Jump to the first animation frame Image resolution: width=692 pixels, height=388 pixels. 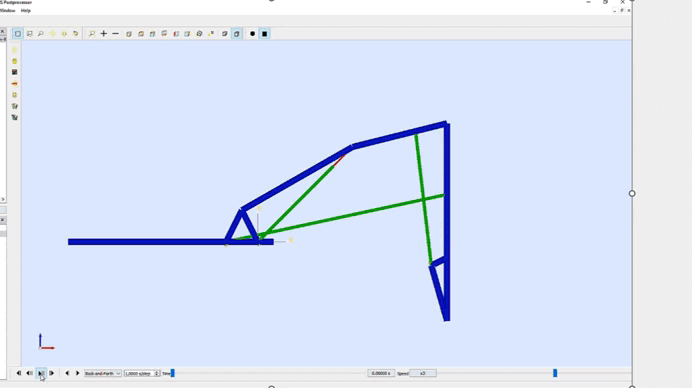[x=19, y=373]
